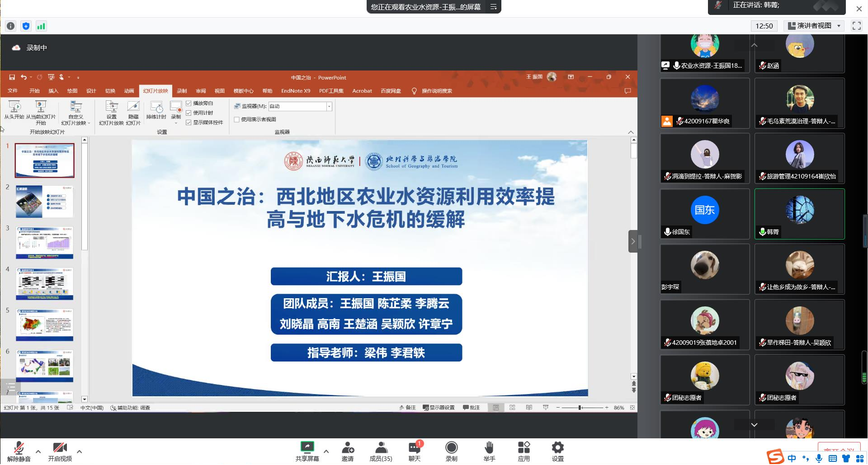Image resolution: width=868 pixels, height=465 pixels.
Task: Click the 从头开始 slideshow button
Action: coord(14,110)
